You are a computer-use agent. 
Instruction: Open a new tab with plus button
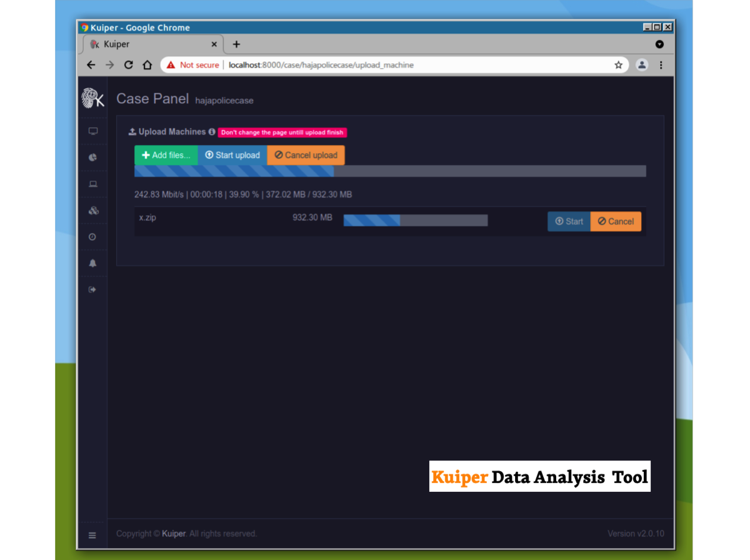click(x=236, y=44)
